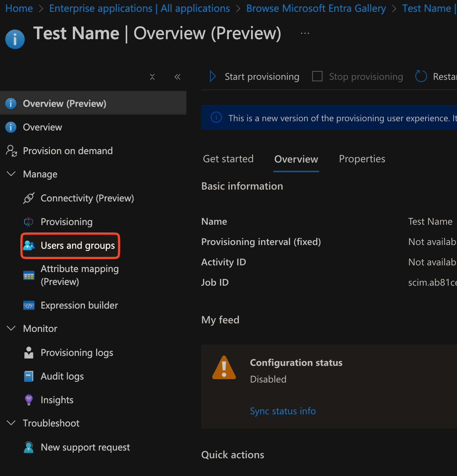457x476 pixels.
Task: Click Start provisioning button
Action: coord(254,76)
